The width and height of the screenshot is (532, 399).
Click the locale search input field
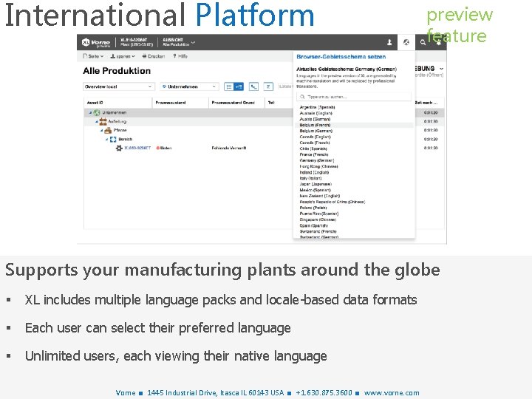click(x=354, y=97)
